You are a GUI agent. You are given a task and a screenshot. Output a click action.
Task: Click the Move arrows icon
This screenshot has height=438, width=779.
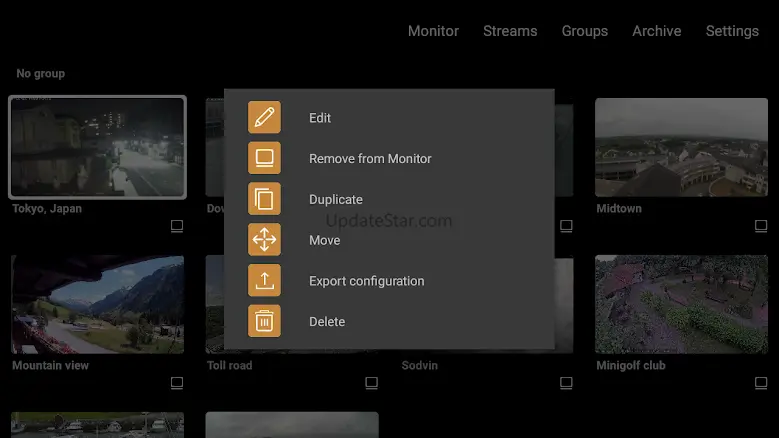[264, 239]
